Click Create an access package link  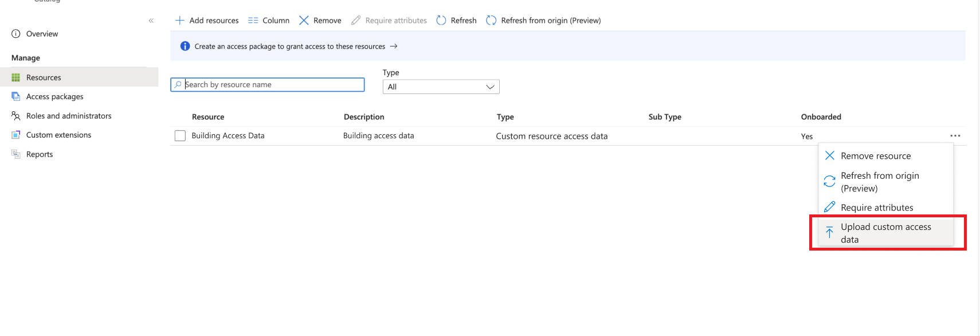coord(290,46)
